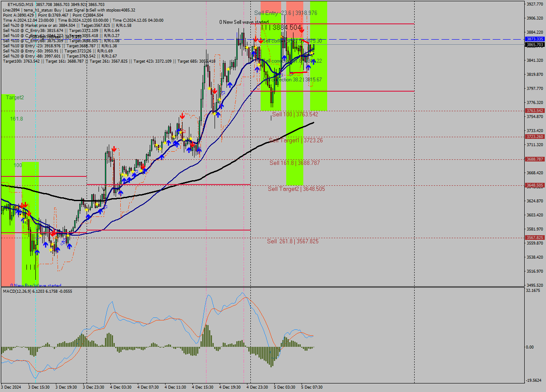This screenshot has width=546, height=392.
Task: Click the red down arrow above the 4 Dec 11:30 candles
Action: 182,116
